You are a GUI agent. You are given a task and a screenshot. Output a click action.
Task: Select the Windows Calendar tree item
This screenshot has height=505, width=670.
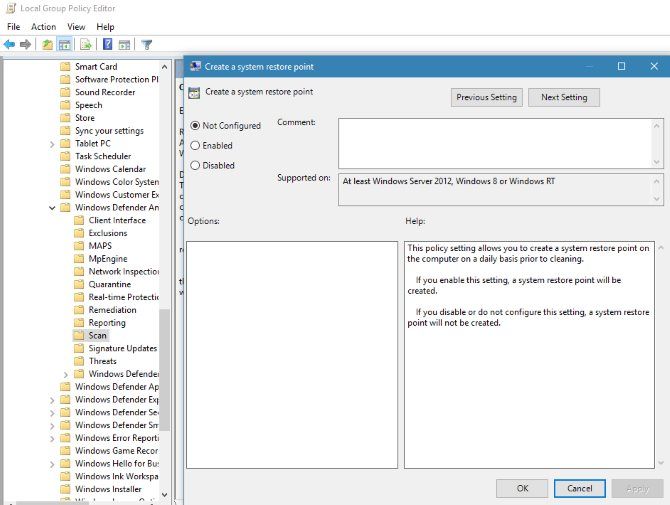(110, 169)
